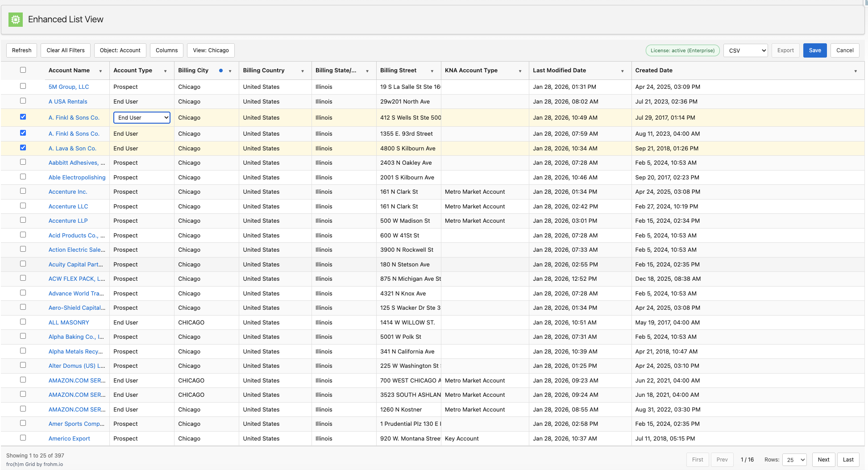Click the Columns toolbar item
The width and height of the screenshot is (868, 470).
coord(166,50)
